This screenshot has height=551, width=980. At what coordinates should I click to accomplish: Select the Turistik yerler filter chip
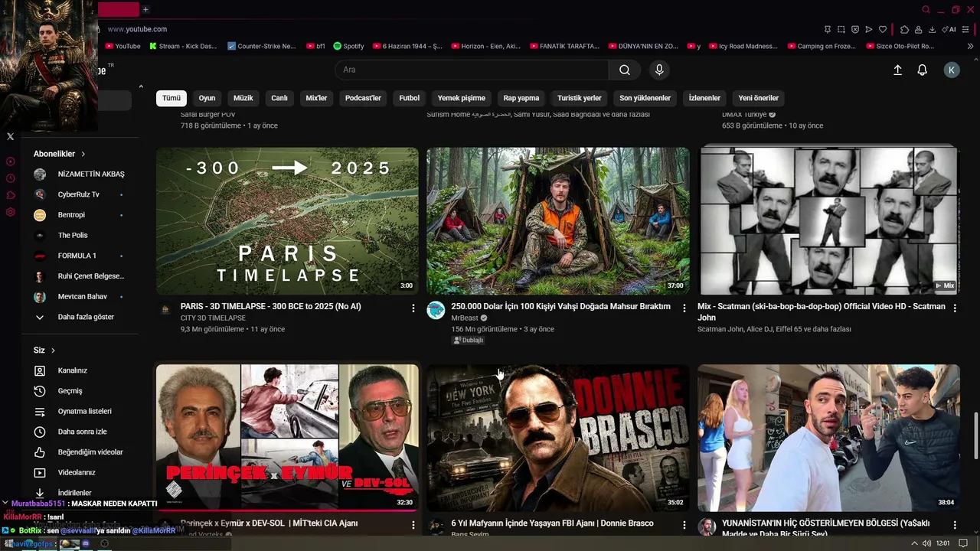pyautogui.click(x=580, y=98)
